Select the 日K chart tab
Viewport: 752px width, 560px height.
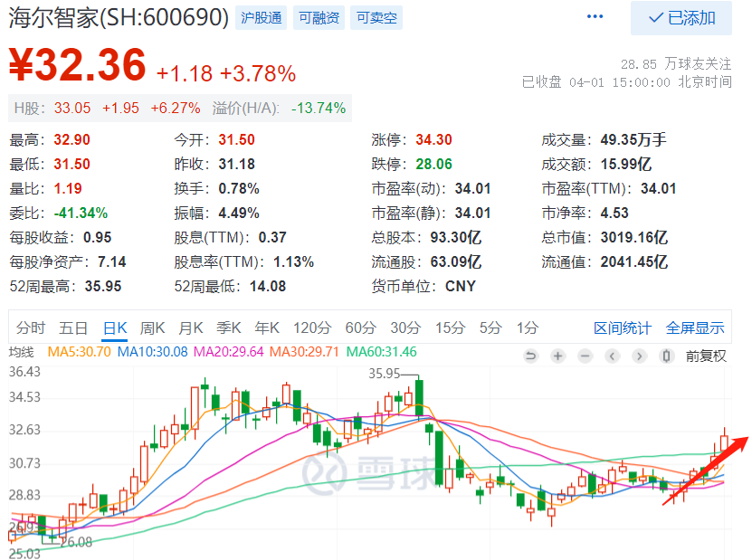[115, 327]
